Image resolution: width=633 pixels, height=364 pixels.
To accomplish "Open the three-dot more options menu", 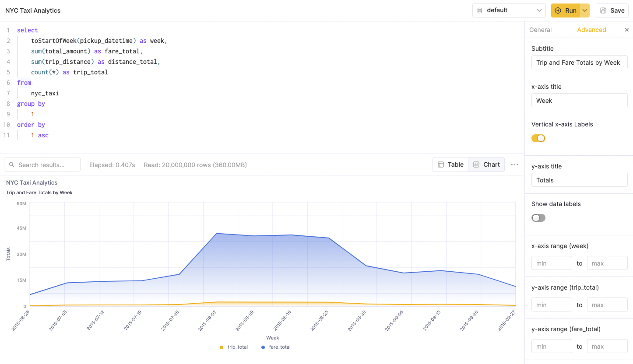I will pyautogui.click(x=514, y=164).
